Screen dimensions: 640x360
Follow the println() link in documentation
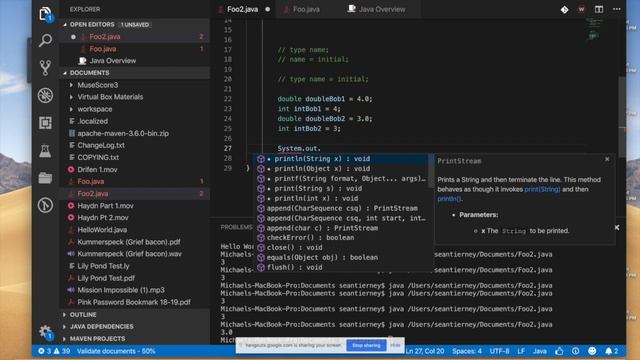click(x=449, y=199)
